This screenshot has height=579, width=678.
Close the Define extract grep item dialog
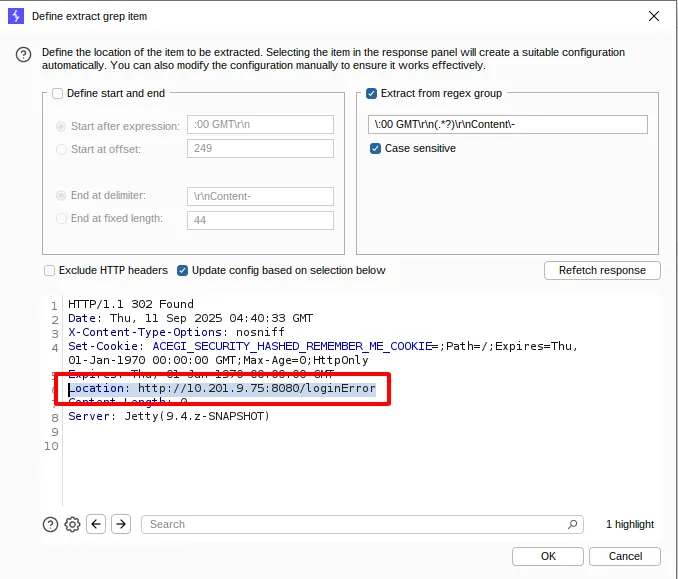[654, 16]
